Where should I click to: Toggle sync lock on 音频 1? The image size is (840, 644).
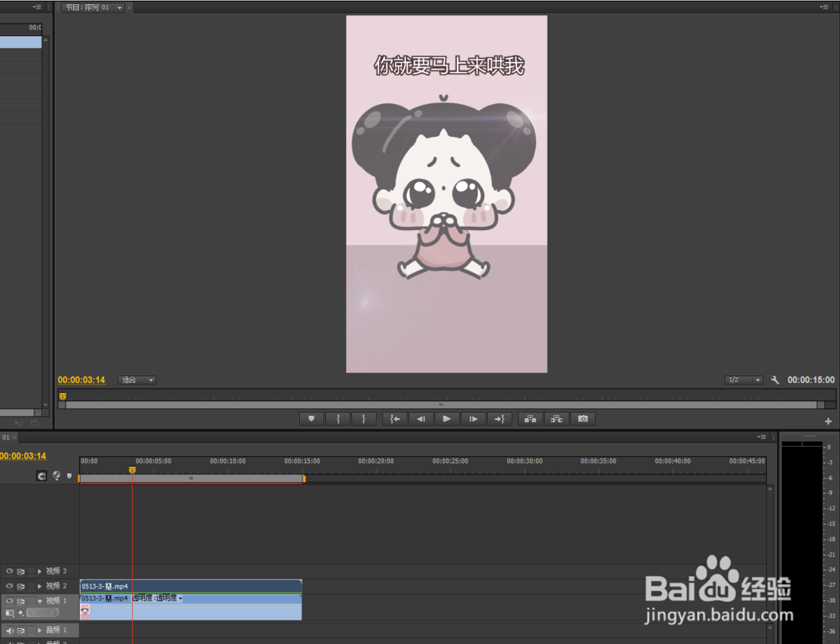(21, 631)
